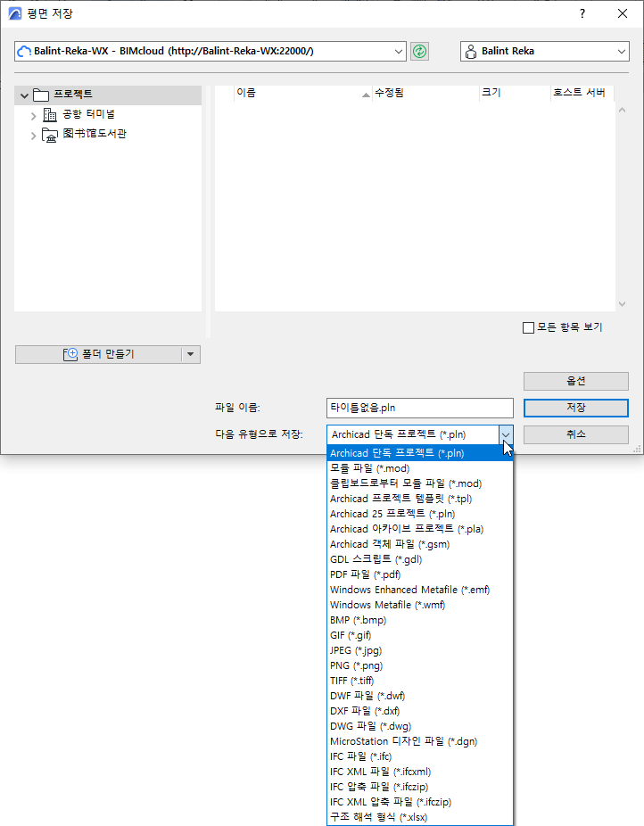This screenshot has height=826, width=644.
Task: Expand the 공항 터미널 folder
Action: [x=33, y=115]
